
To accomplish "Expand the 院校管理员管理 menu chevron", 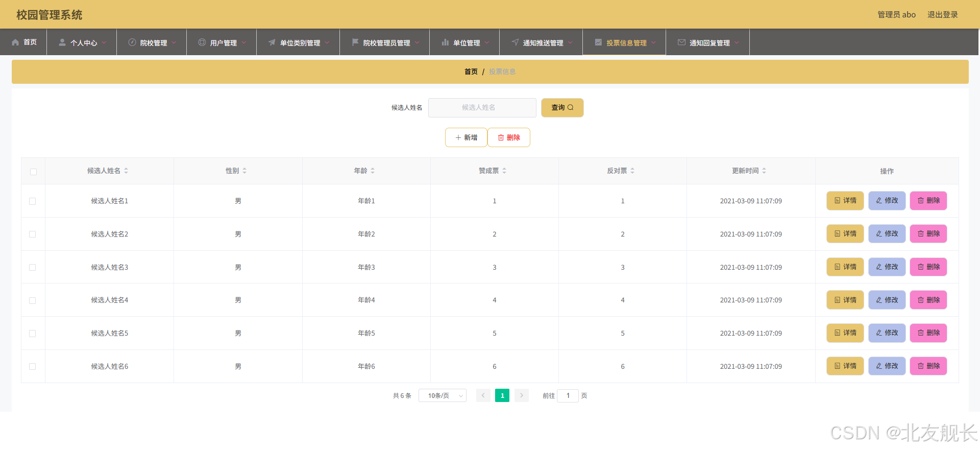I will (417, 43).
